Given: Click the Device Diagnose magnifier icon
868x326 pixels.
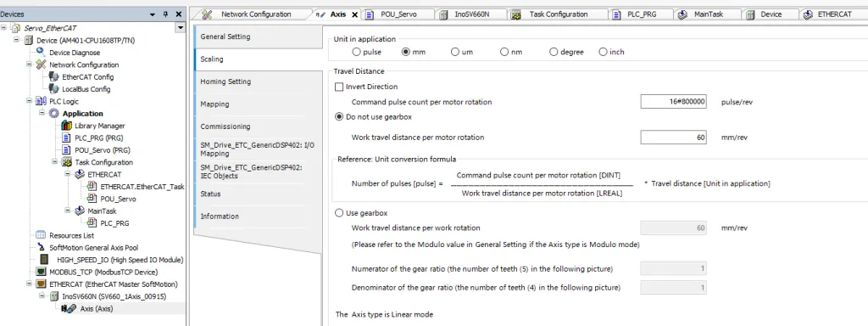Looking at the screenshot, I should tap(41, 52).
